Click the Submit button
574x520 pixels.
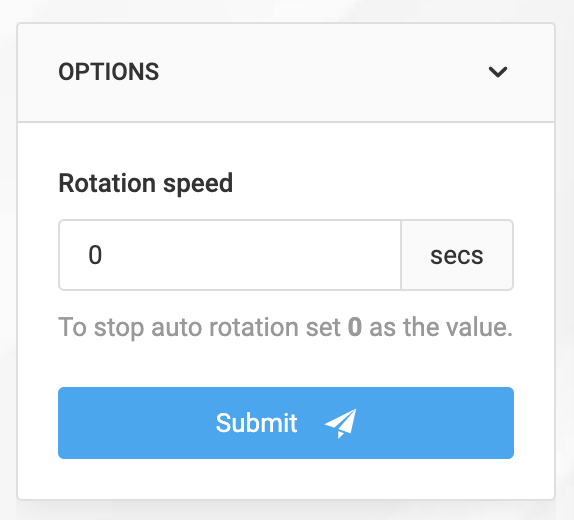click(x=286, y=423)
